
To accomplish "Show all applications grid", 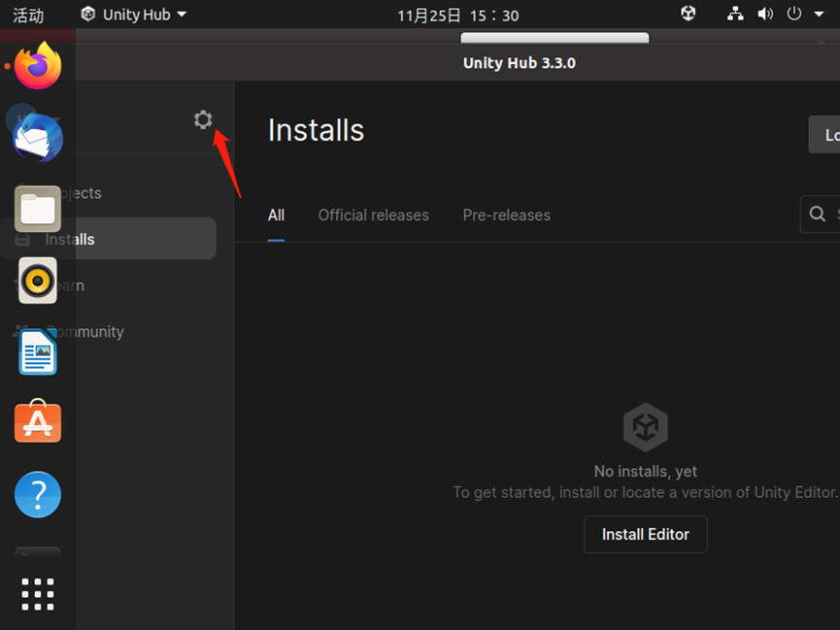I will point(38,594).
